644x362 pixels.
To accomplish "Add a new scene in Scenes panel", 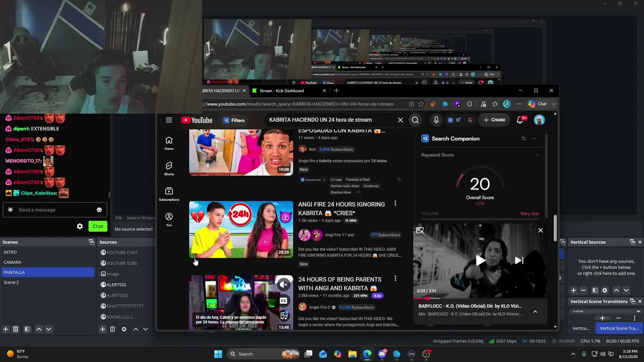I will click(6, 329).
